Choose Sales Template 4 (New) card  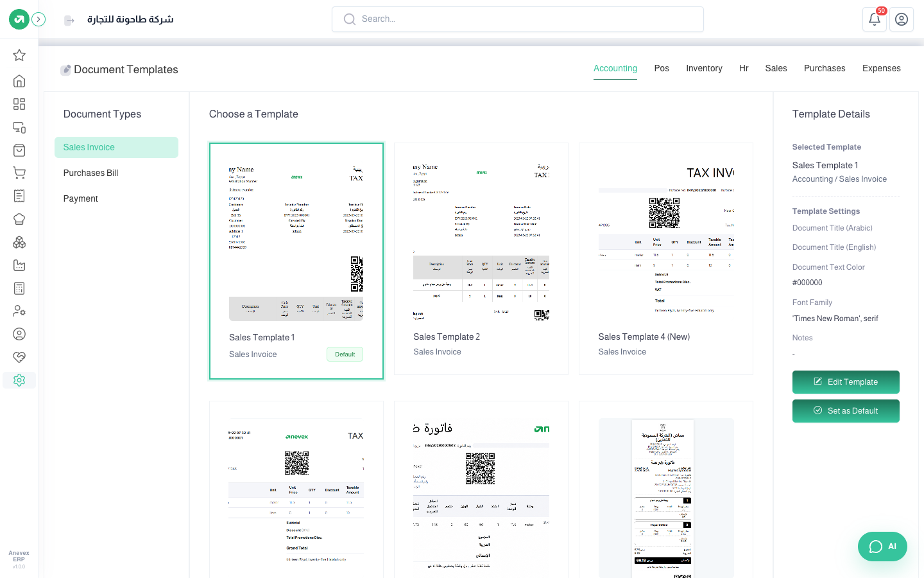pyautogui.click(x=666, y=259)
